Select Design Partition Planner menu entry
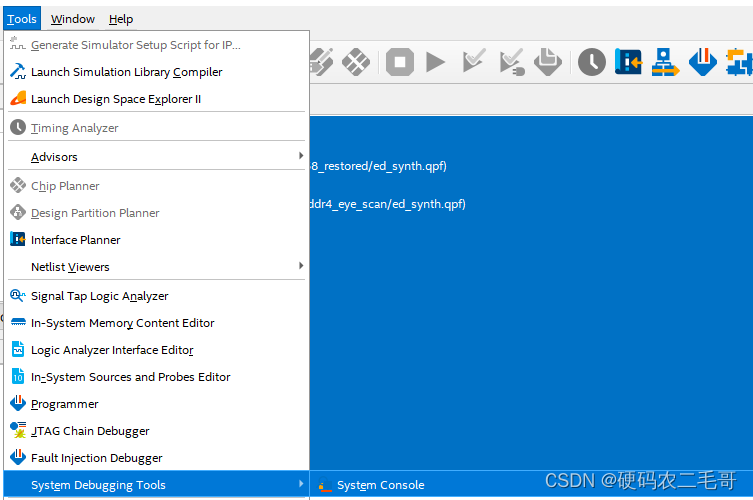This screenshot has height=500, width=753. pos(95,213)
